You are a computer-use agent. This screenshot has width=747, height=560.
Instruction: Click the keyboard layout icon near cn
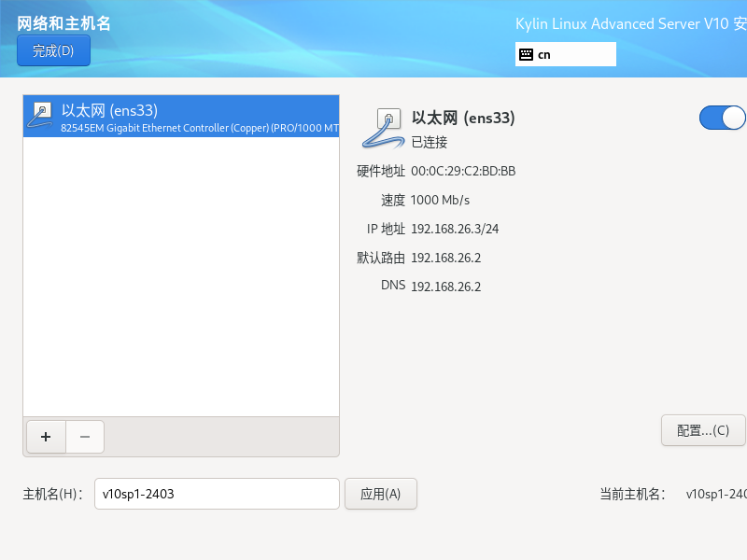click(526, 54)
